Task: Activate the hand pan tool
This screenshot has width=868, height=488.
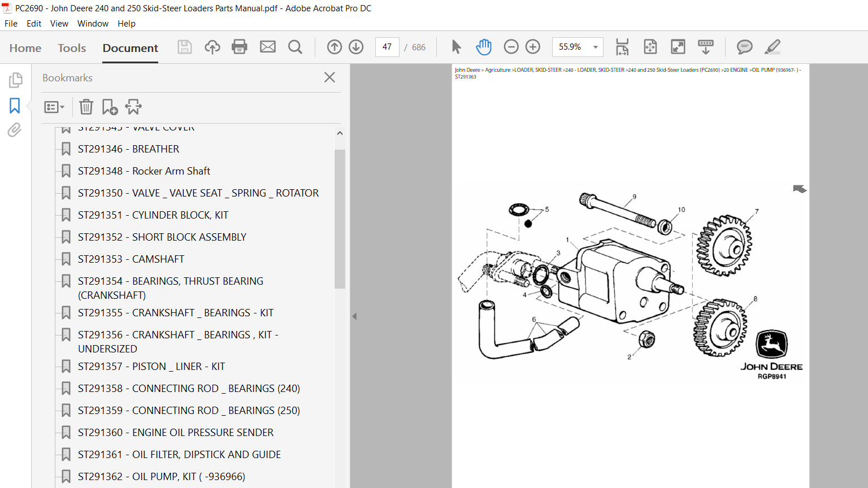Action: pyautogui.click(x=484, y=47)
